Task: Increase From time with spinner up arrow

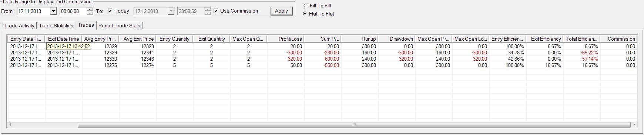Action: (x=90, y=9)
